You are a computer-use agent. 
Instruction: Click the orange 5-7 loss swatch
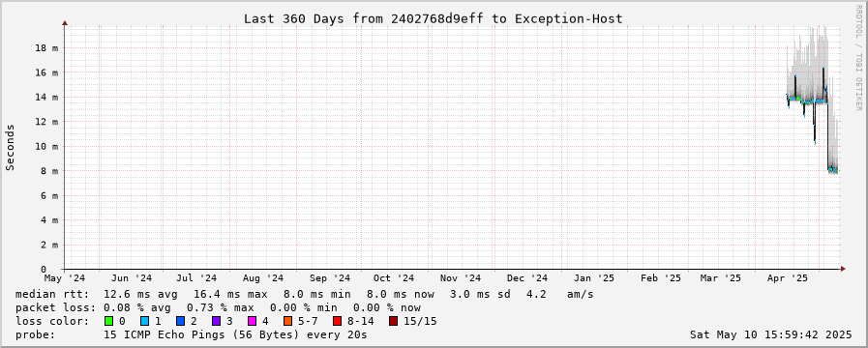(287, 321)
